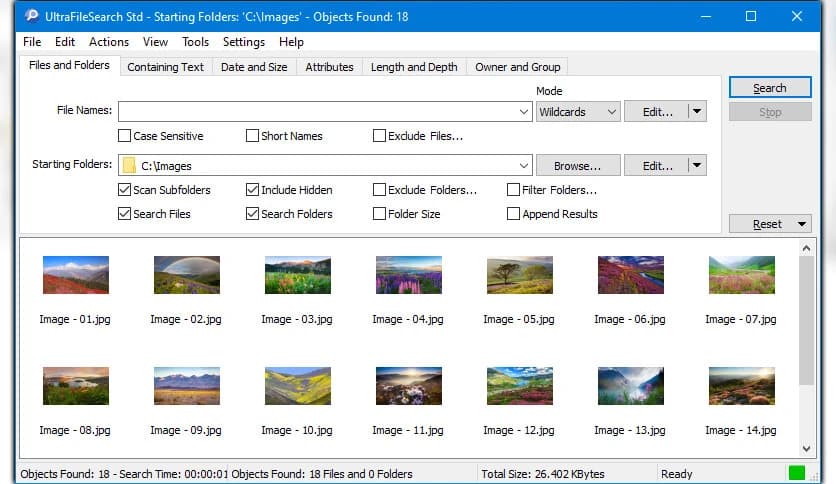Click the Search button

(x=770, y=87)
